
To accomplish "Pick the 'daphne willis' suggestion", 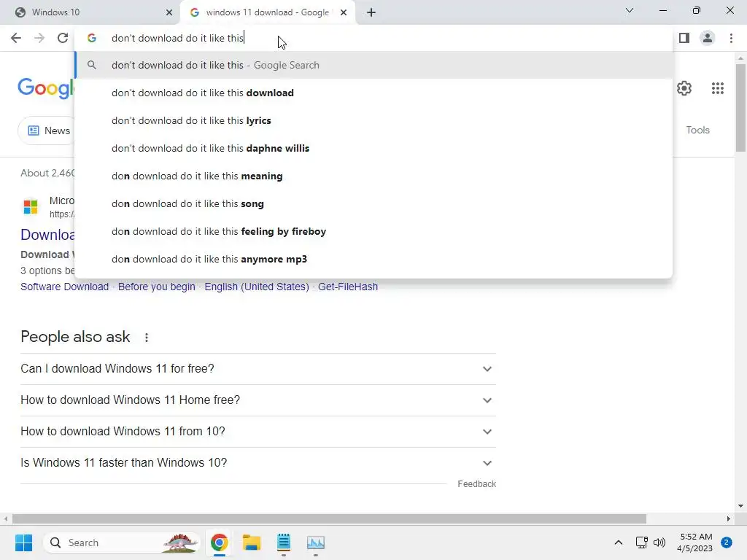I will pyautogui.click(x=373, y=148).
